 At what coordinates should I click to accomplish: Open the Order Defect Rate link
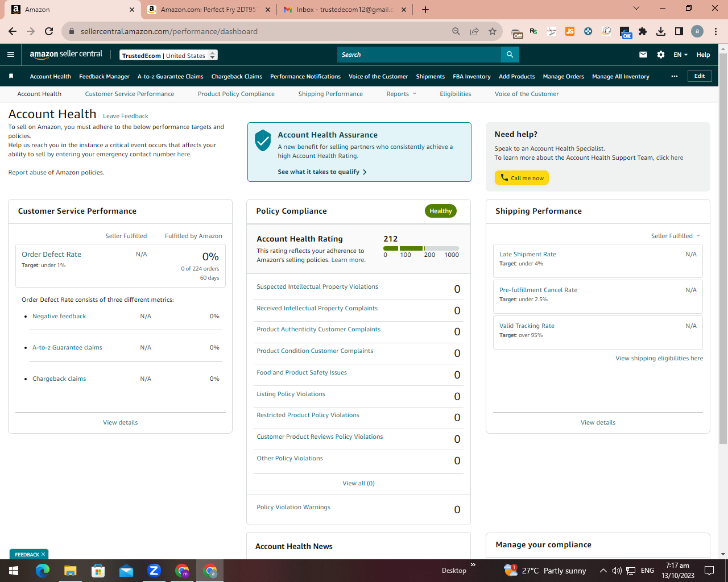51,254
